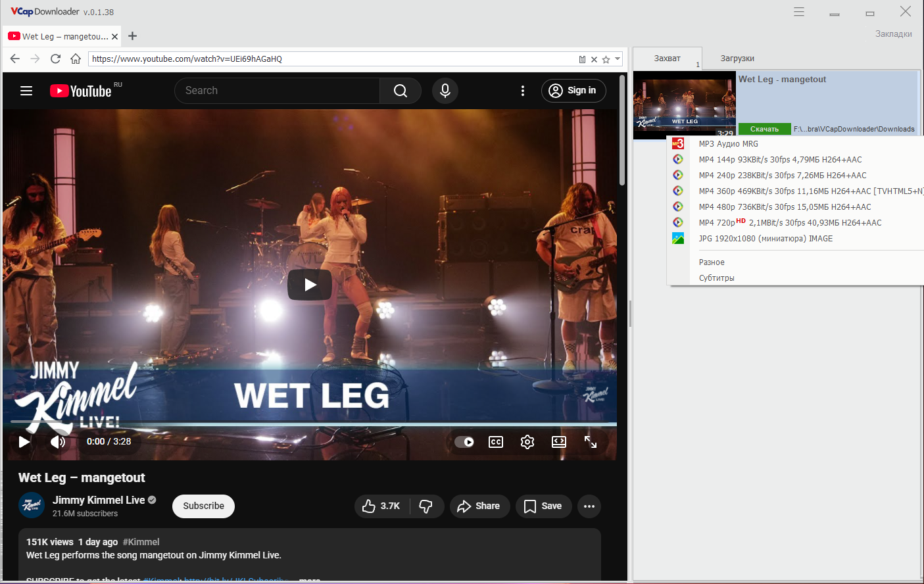Toggle closed captions with the CC button
924x584 pixels.
(496, 442)
